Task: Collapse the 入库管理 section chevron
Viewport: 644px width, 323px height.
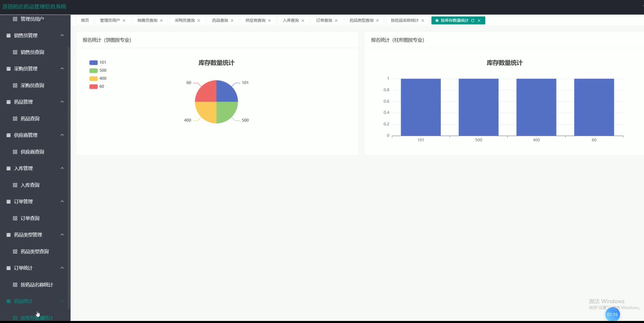Action: point(62,168)
